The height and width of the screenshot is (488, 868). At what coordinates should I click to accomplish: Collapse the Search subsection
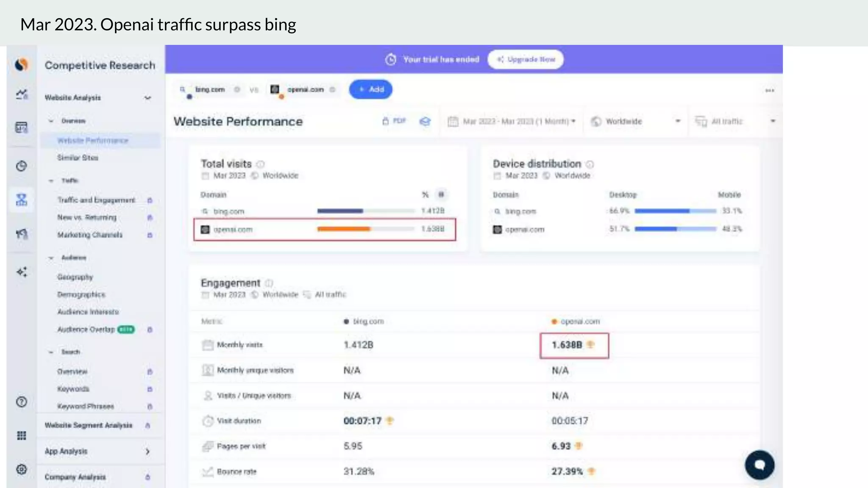(51, 352)
